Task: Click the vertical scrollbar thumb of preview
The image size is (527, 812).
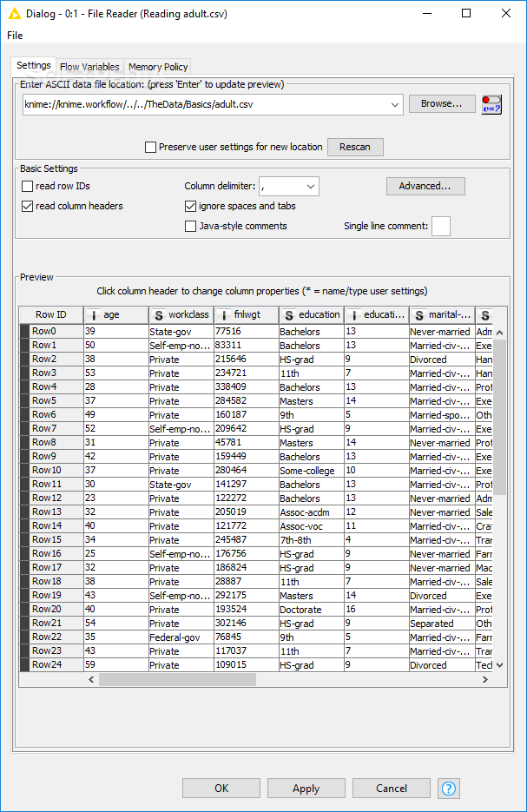Action: (x=499, y=417)
